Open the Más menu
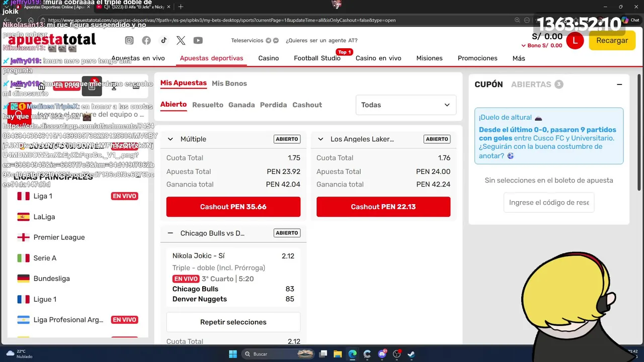Viewport: 644px width, 362px height. (x=519, y=58)
